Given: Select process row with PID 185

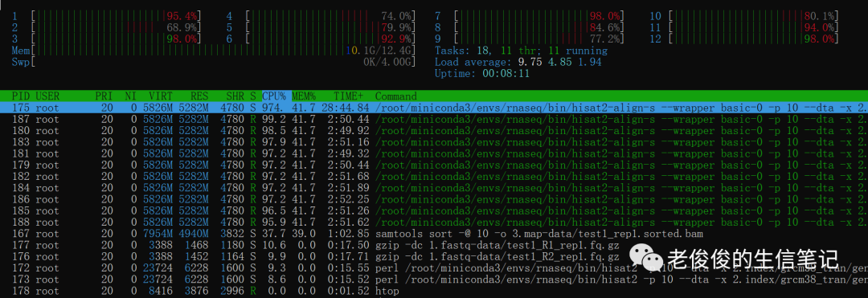Looking at the screenshot, I should pos(434,210).
